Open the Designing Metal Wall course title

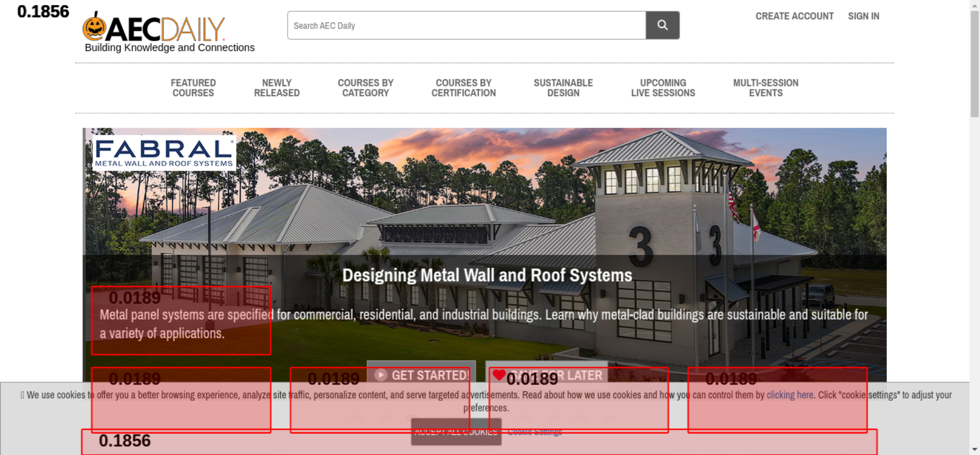(487, 275)
